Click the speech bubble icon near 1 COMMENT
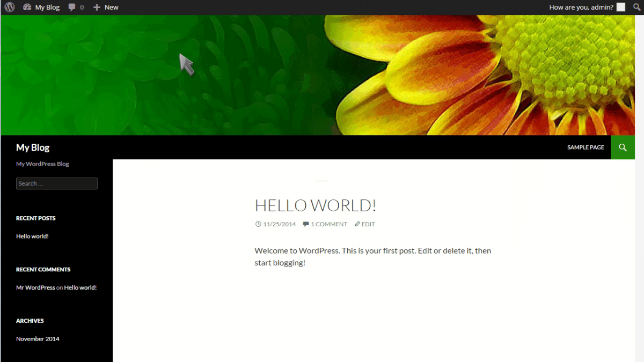This screenshot has width=644, height=362. [305, 224]
